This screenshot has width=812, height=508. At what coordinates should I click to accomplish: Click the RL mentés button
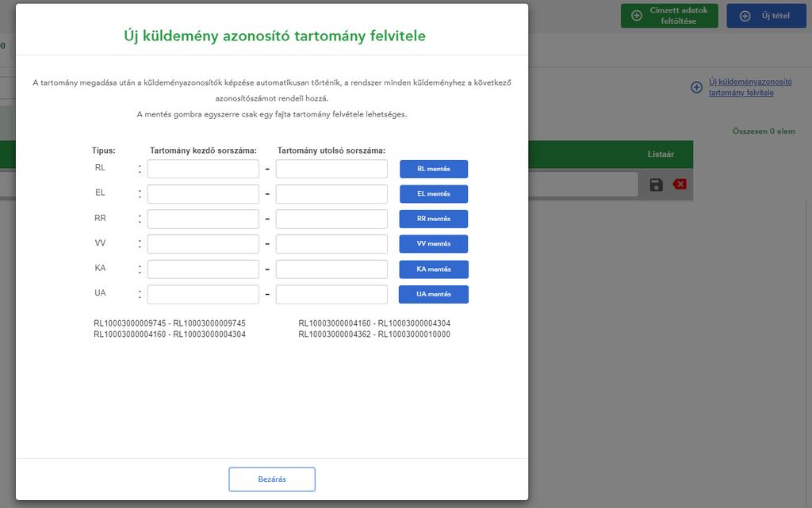(x=434, y=169)
